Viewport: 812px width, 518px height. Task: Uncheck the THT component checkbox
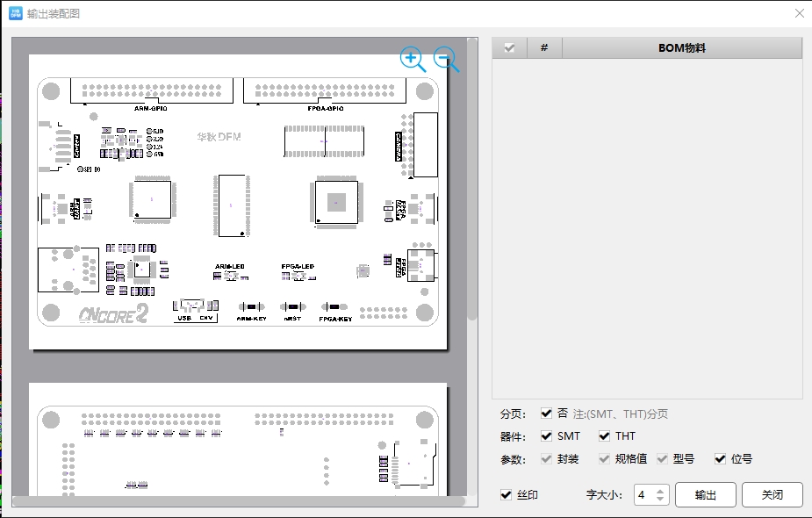604,436
